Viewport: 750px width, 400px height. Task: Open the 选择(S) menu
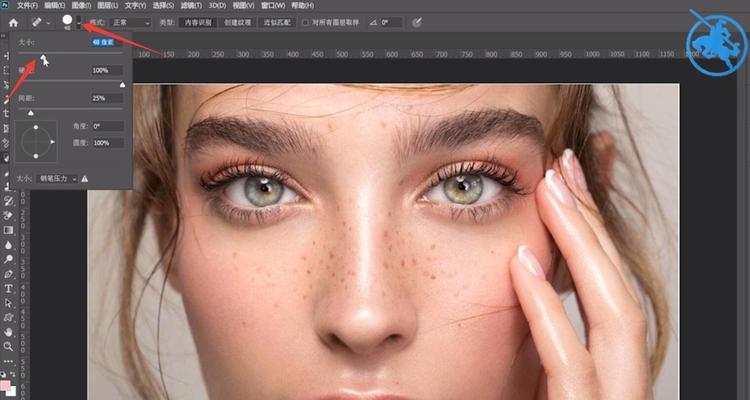point(163,6)
